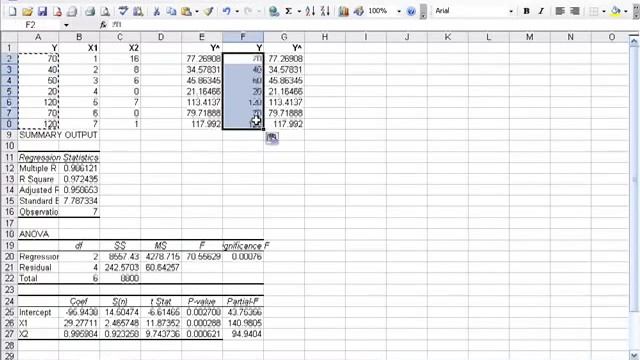Toggle Italic formatting
640x360 pixels.
[x=541, y=11]
